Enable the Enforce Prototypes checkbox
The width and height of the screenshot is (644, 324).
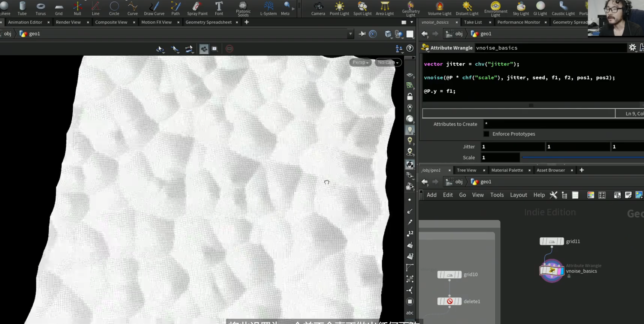(486, 134)
